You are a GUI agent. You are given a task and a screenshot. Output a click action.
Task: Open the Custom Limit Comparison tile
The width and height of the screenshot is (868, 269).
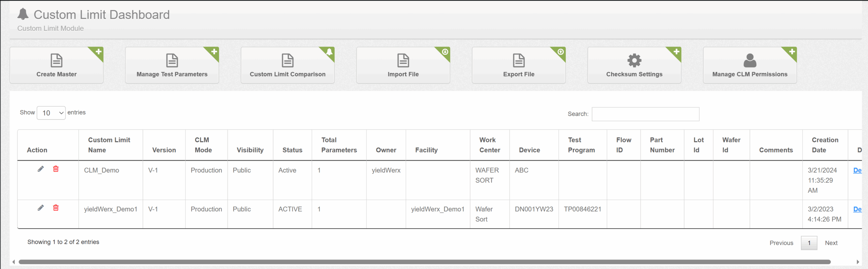(288, 65)
